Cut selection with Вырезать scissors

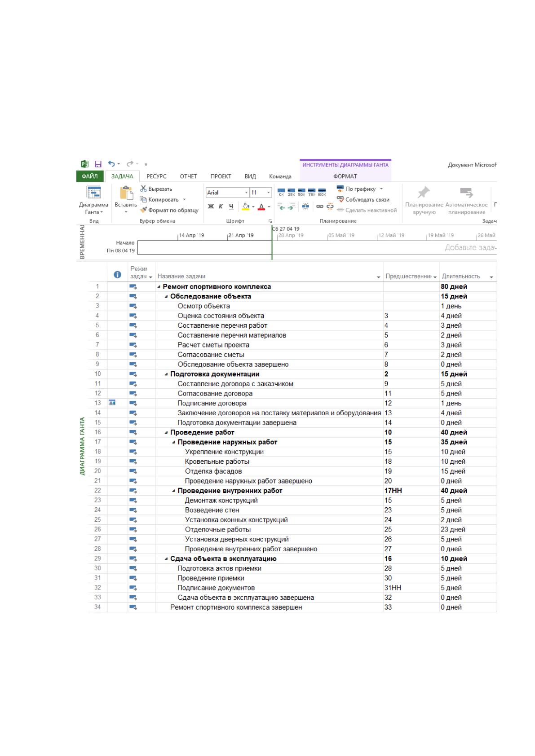156,189
